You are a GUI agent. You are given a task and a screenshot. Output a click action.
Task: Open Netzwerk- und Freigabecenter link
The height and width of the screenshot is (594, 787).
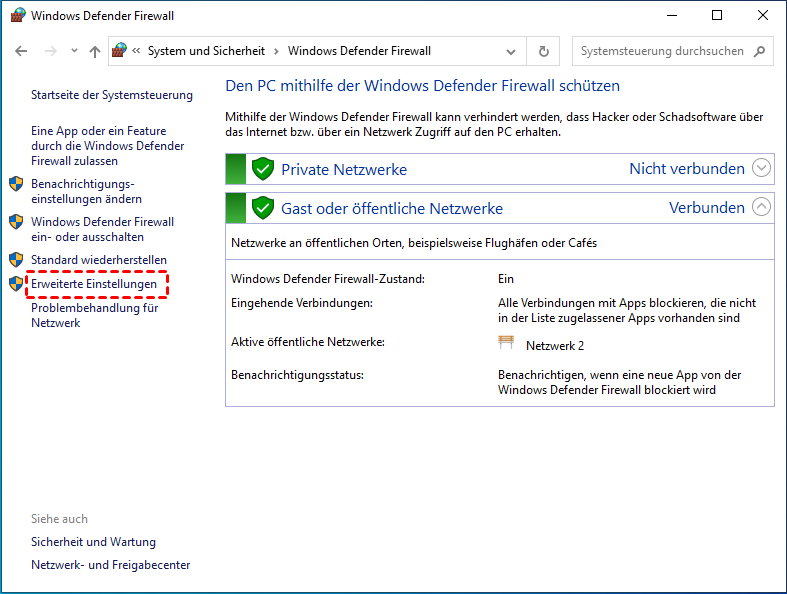[110, 565]
